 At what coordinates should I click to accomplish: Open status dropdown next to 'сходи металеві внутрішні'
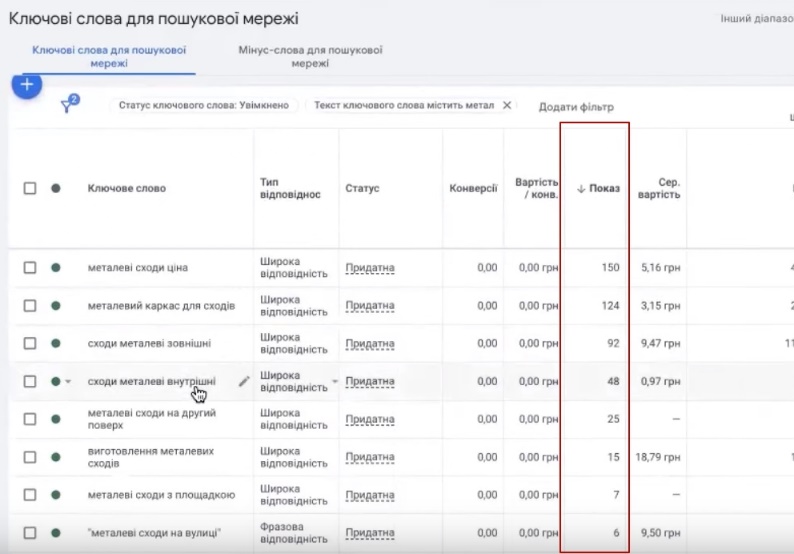pos(68,382)
